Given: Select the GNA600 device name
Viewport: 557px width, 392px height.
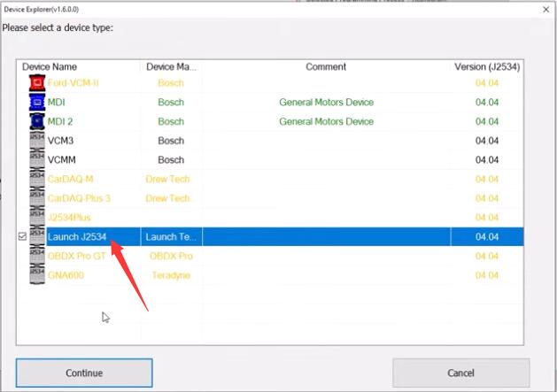Looking at the screenshot, I should point(66,275).
